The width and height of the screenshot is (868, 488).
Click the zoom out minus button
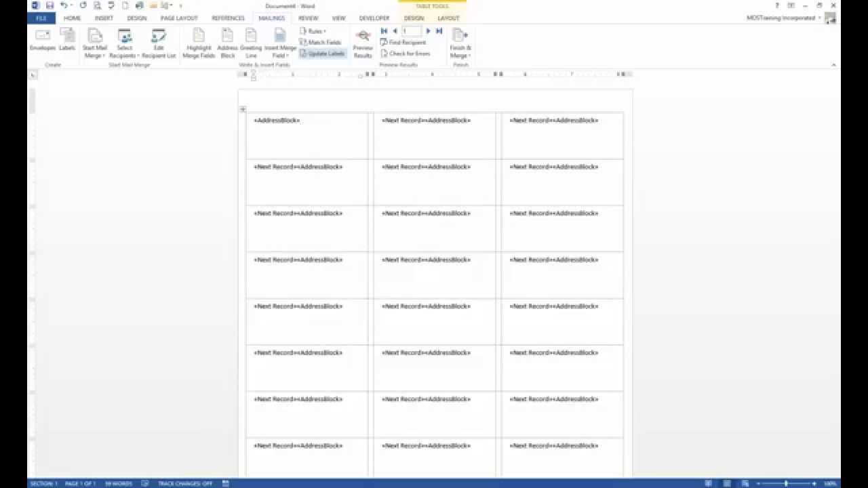click(757, 483)
